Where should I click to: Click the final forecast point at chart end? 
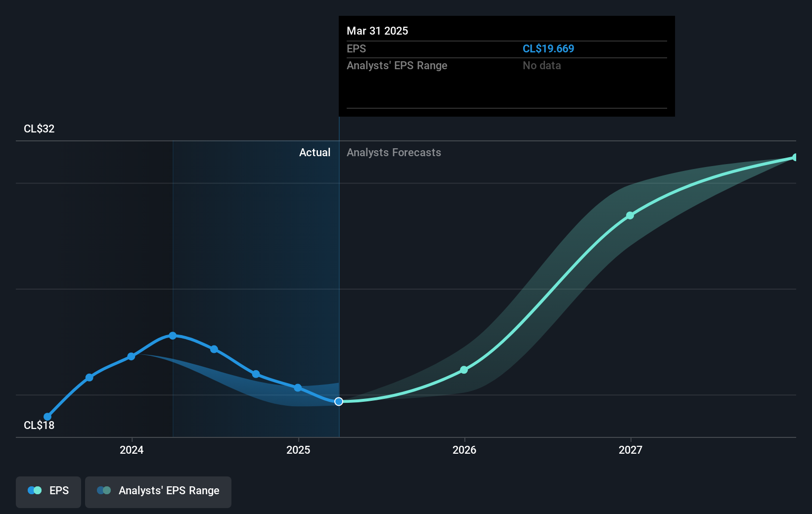tap(795, 157)
